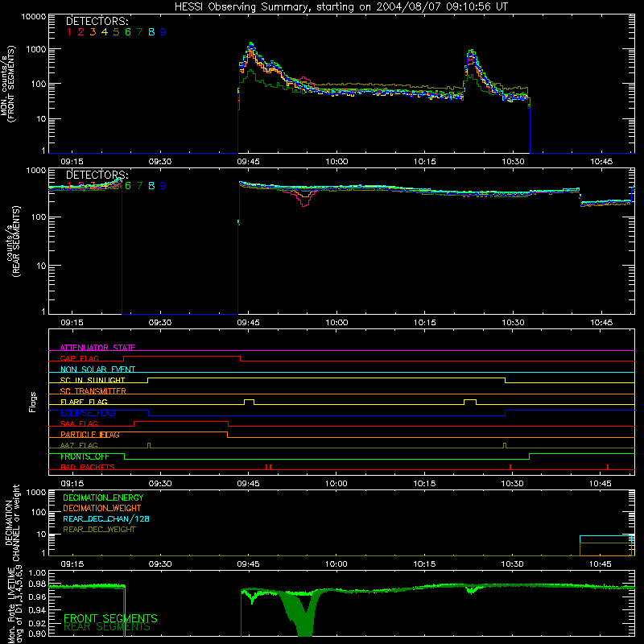The height and width of the screenshot is (644, 644).
Task: Click the SC_TRANSMITTER flag label
Action: pos(93,391)
